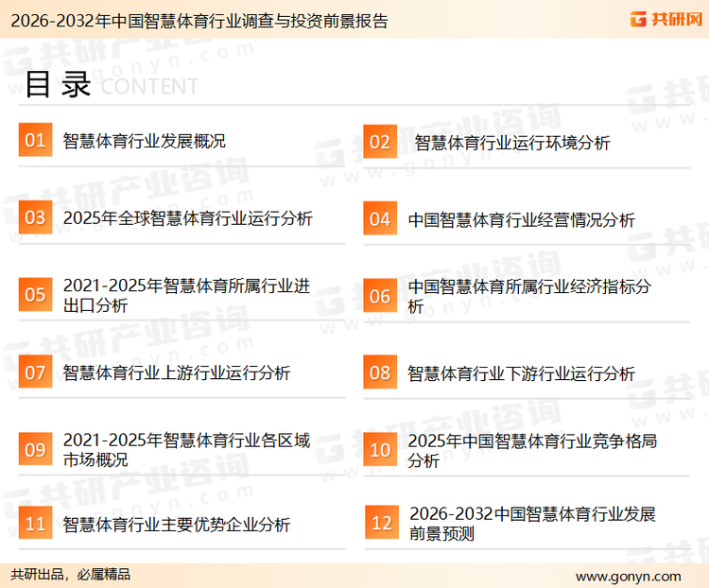Screen dimensions: 709x588
Task: Select the 03 chapter number badge
Action: 35,218
